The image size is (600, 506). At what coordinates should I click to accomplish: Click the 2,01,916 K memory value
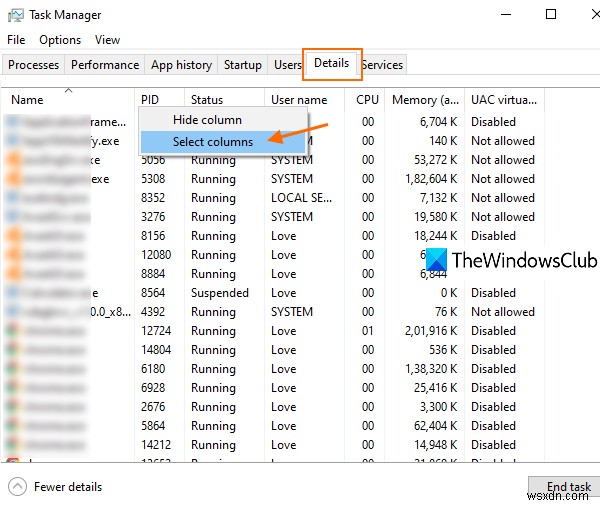431,331
